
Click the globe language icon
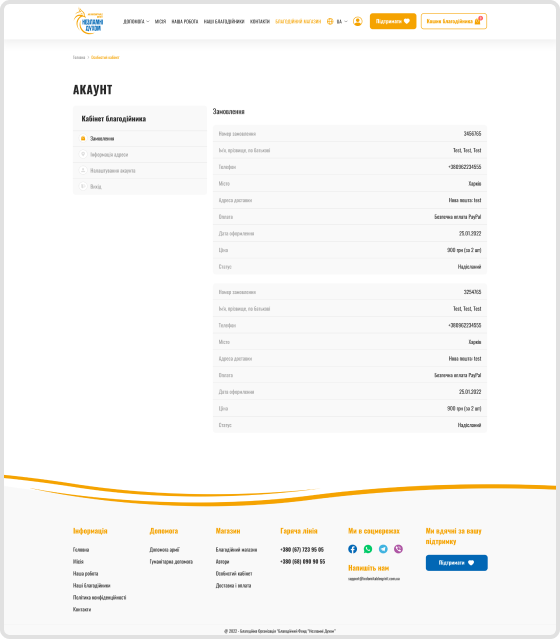point(330,21)
